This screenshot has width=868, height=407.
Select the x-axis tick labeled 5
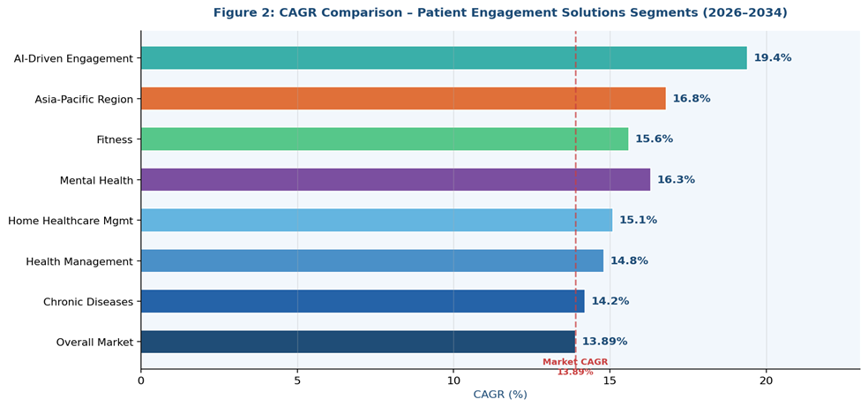coord(297,381)
